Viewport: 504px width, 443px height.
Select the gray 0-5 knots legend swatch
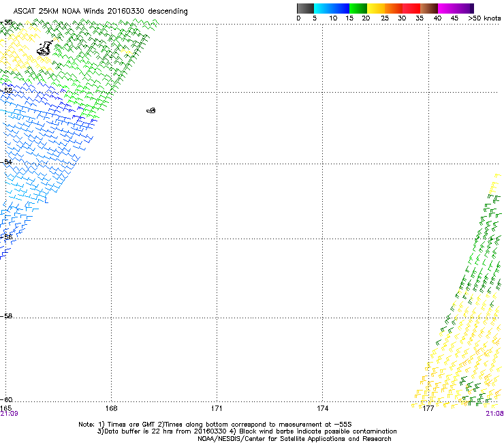click(x=305, y=8)
